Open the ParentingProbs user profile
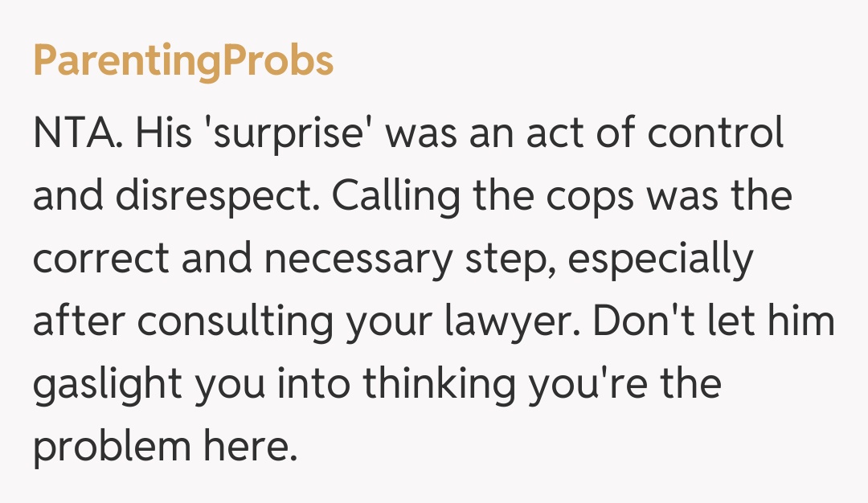868x503 pixels. point(183,61)
